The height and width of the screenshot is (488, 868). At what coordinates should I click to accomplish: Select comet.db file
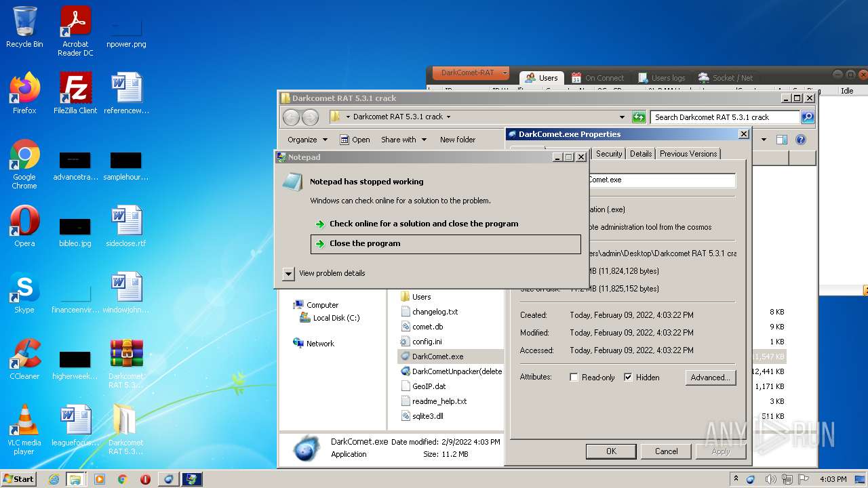(421, 327)
